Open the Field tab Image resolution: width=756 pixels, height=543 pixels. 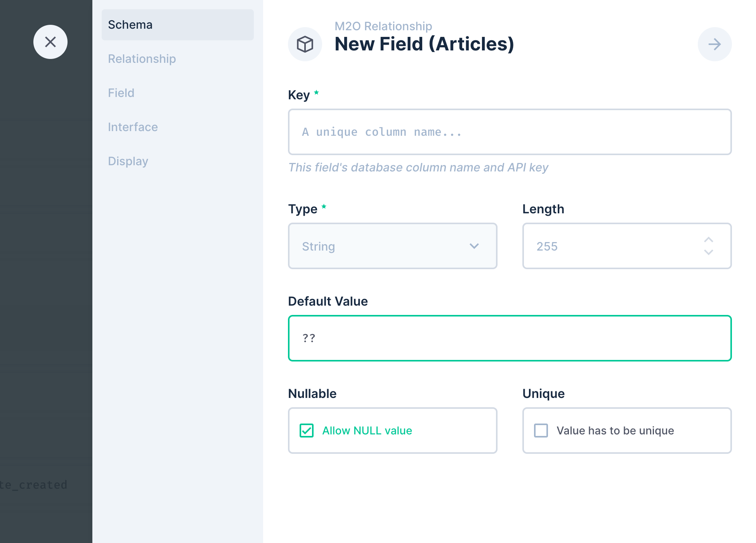[121, 93]
